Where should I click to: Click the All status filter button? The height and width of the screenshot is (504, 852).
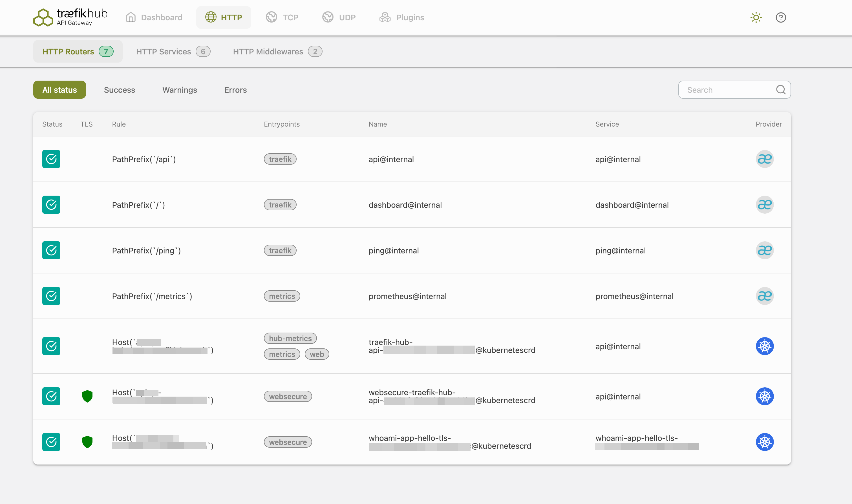59,89
